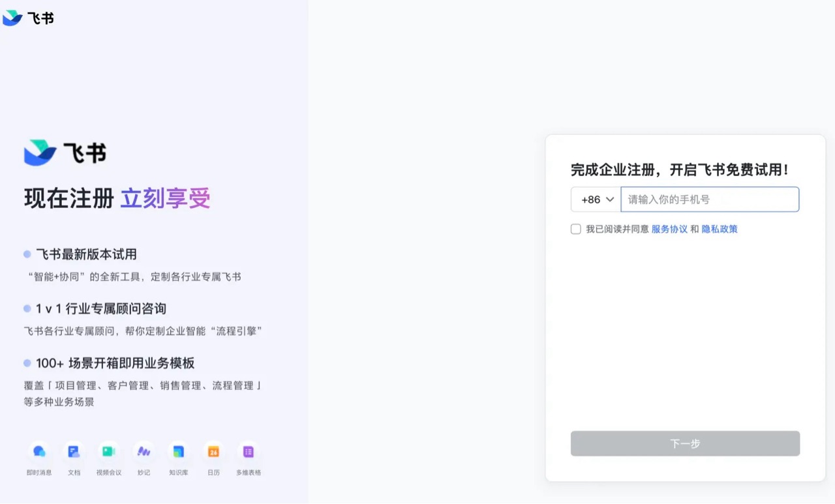Check the 我已阅读并同意 agreement checkbox
Screen dimensions: 835x504
[576, 229]
